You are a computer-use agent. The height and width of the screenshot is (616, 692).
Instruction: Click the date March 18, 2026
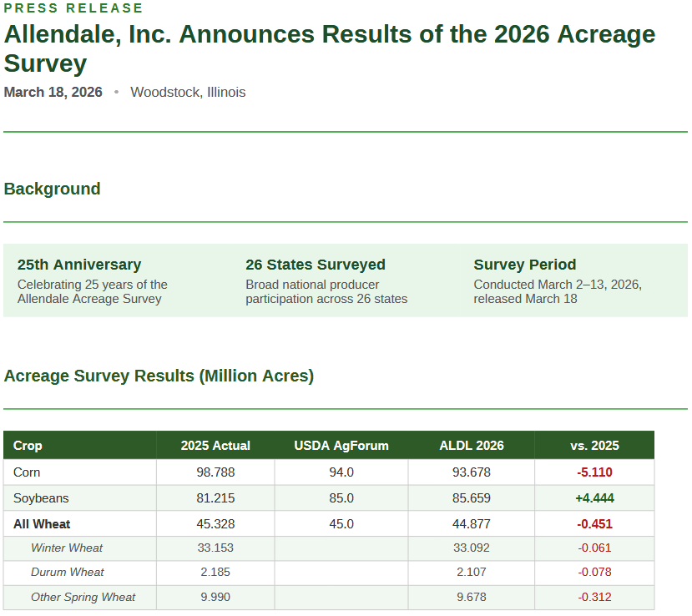53,92
